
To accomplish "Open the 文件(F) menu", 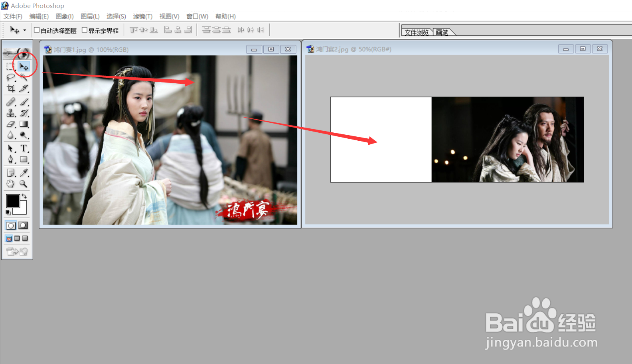I will pos(13,16).
